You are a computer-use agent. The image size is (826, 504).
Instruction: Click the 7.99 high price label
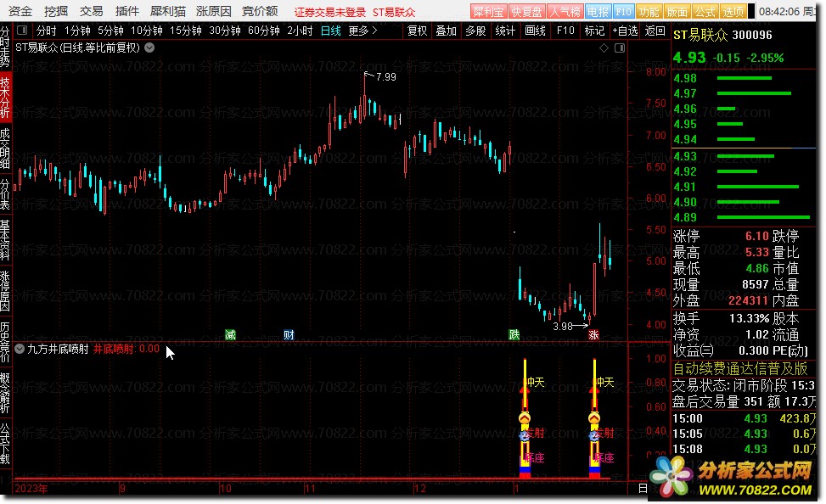tap(385, 77)
